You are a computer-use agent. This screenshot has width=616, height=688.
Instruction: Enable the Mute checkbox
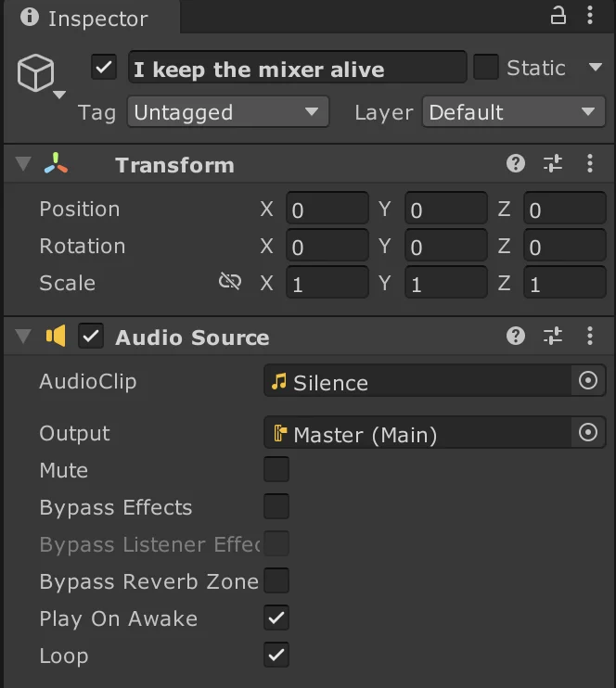click(x=276, y=469)
